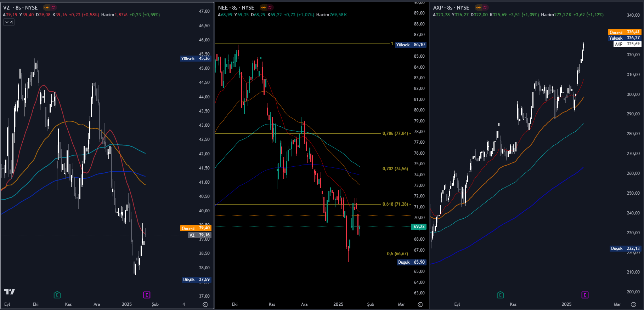Click the TradingView logo on the VZ chart

tap(10, 292)
